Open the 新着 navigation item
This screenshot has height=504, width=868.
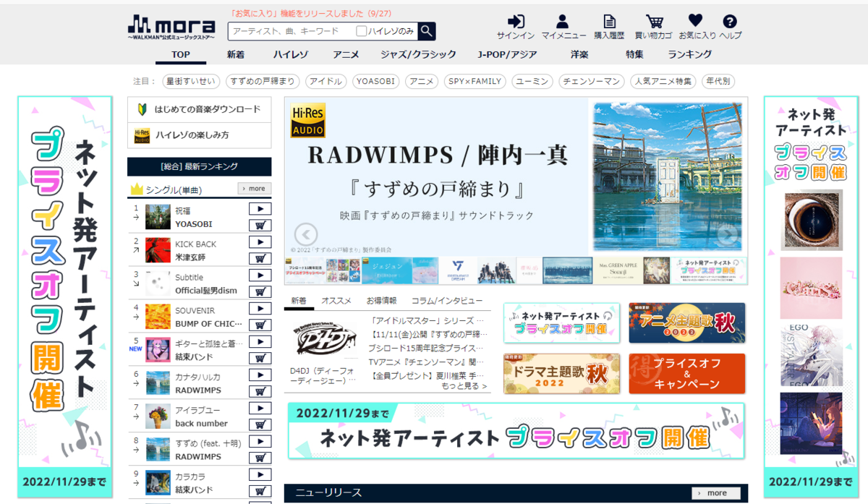click(x=236, y=54)
